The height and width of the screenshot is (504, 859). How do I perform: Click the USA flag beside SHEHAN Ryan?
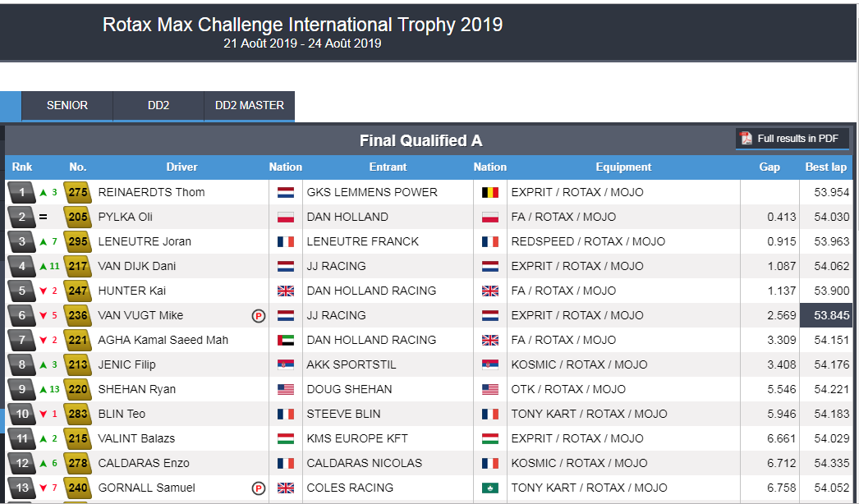click(x=286, y=390)
